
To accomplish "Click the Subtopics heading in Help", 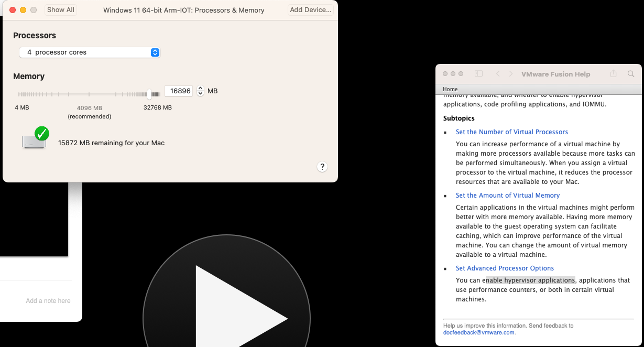I will 459,118.
